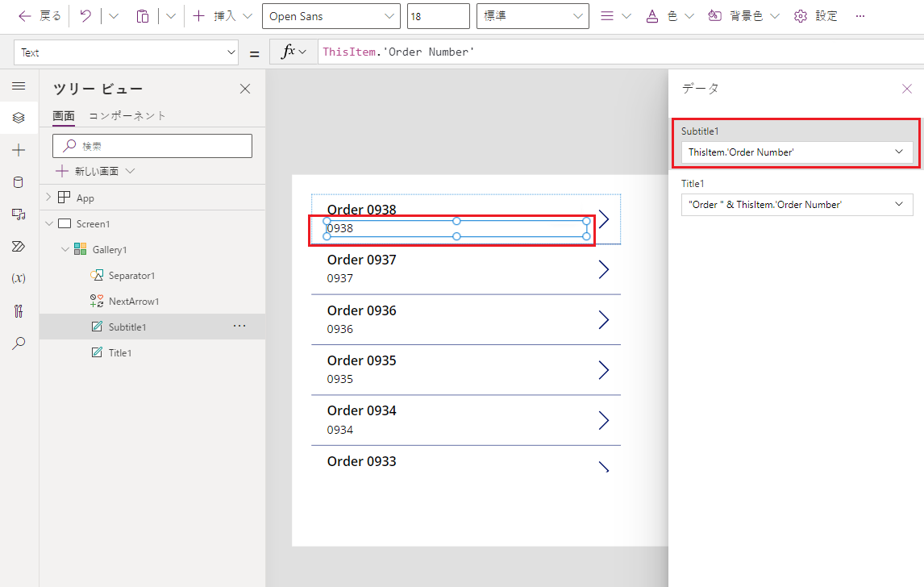Switch to the コンポーネント tab
Image resolution: width=924 pixels, height=587 pixels.
point(127,115)
